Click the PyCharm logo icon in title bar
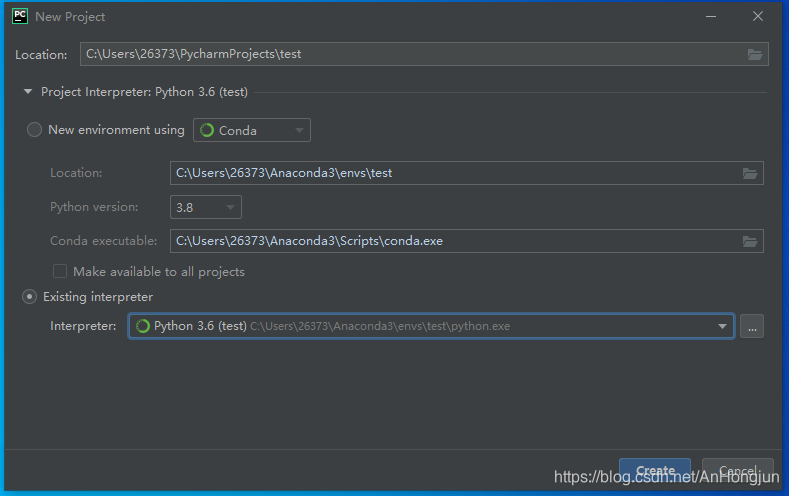 20,16
